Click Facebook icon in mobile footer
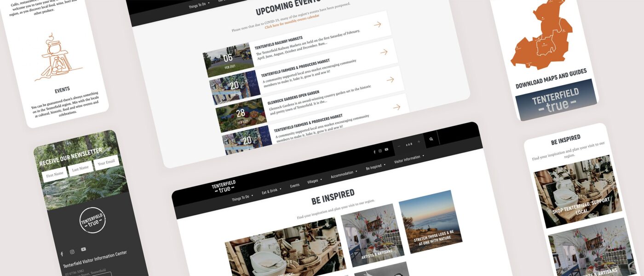This screenshot has width=644, height=276. coord(62,254)
